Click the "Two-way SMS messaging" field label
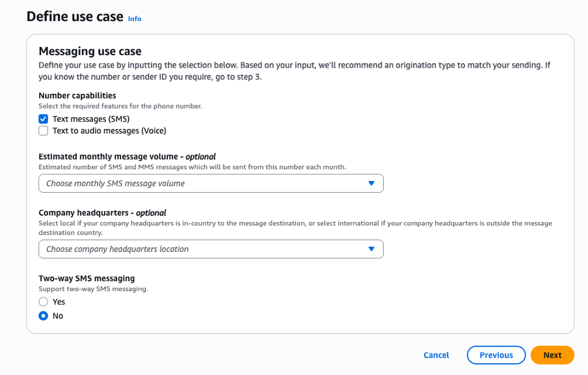Screen dimensions: 588x375 coord(87,279)
